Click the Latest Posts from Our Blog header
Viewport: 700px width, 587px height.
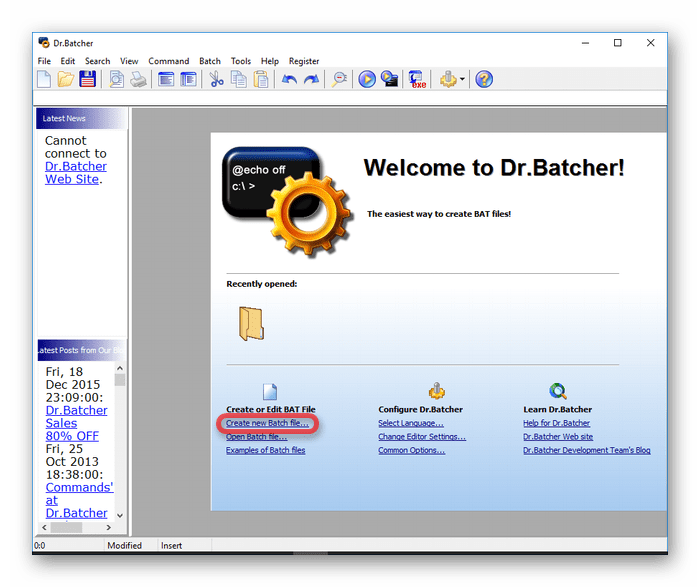(x=81, y=350)
